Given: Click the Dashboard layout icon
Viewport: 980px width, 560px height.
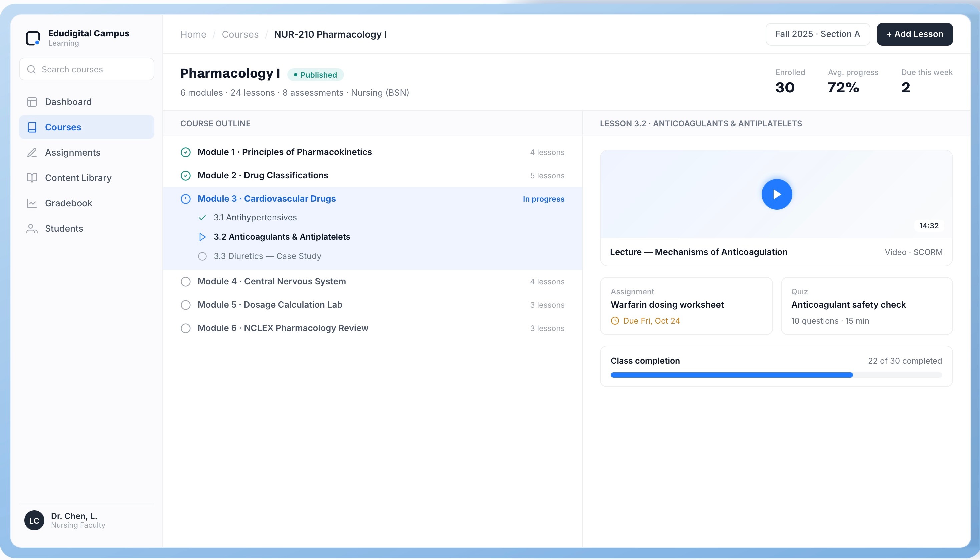Looking at the screenshot, I should click(x=32, y=102).
